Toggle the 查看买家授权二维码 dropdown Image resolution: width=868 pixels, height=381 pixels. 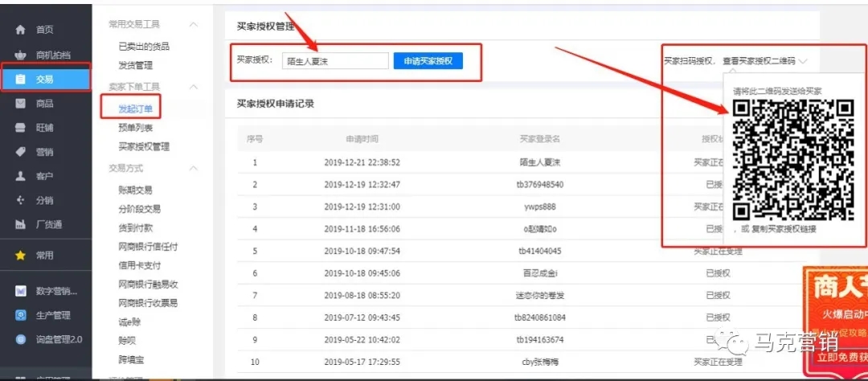[804, 61]
